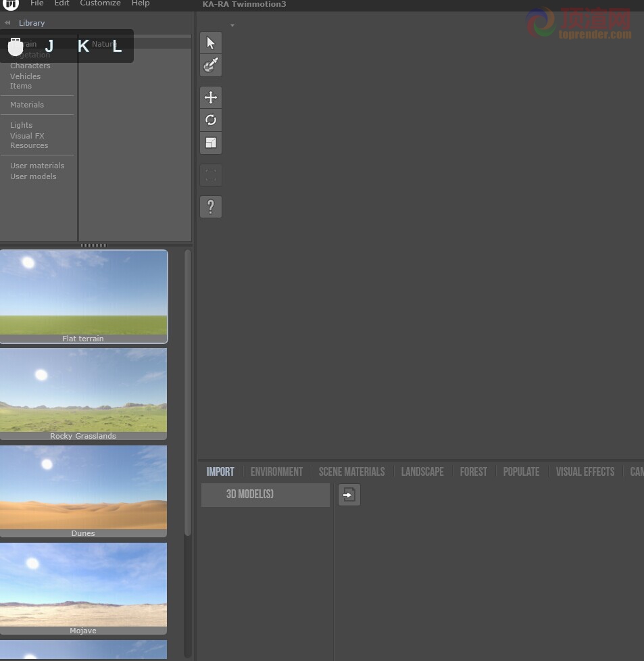The height and width of the screenshot is (661, 644).
Task: Open help with the question mark icon
Action: tap(211, 207)
